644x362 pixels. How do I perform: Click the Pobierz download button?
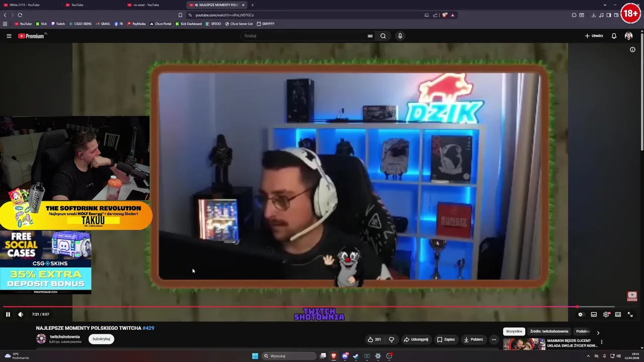[473, 339]
